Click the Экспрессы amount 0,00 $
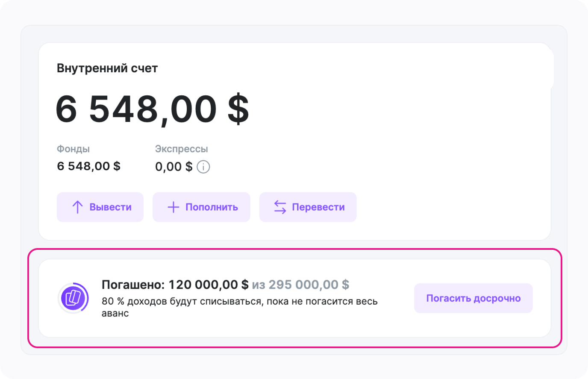The width and height of the screenshot is (588, 379). pos(173,166)
